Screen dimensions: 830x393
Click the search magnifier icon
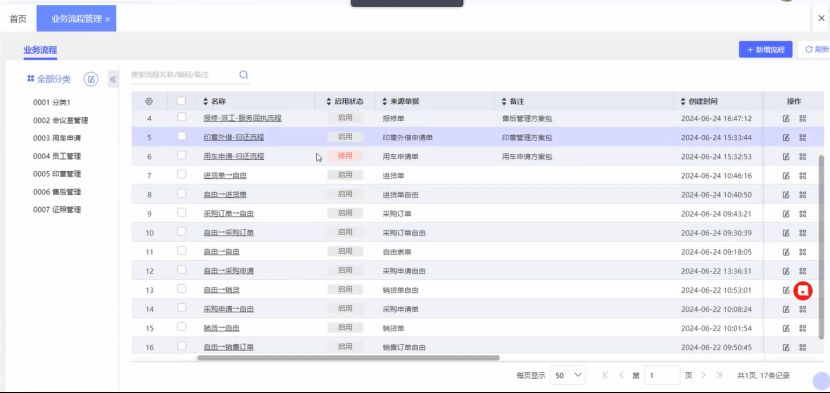pos(243,75)
